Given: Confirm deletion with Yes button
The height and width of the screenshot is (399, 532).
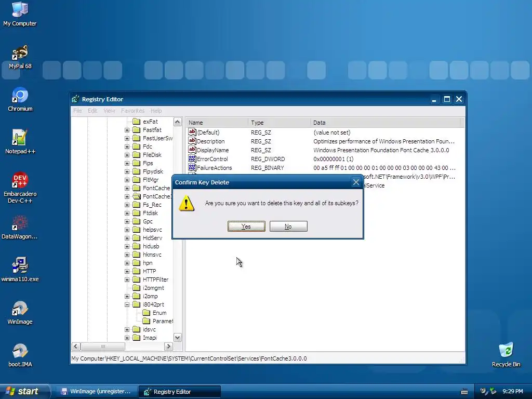Looking at the screenshot, I should click(246, 227).
